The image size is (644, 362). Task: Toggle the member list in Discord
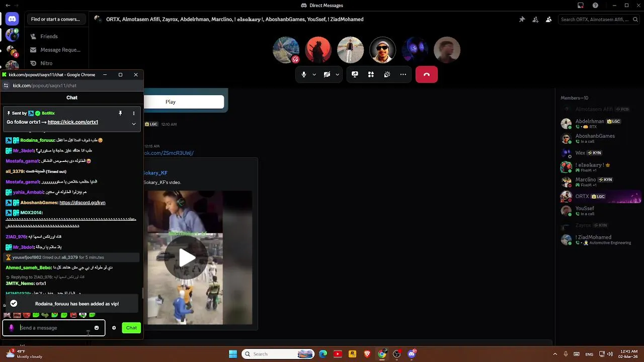coord(548,19)
